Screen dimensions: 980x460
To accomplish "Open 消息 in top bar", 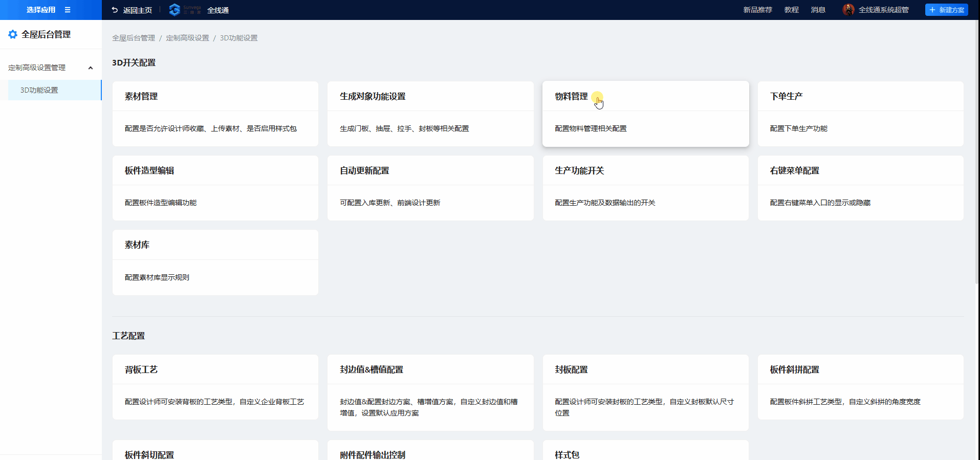I will [x=818, y=10].
